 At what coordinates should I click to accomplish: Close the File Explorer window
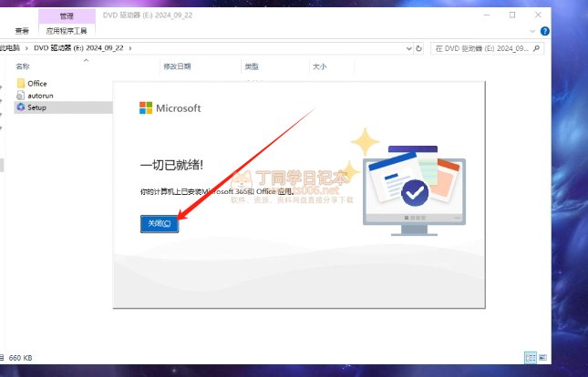click(x=538, y=15)
